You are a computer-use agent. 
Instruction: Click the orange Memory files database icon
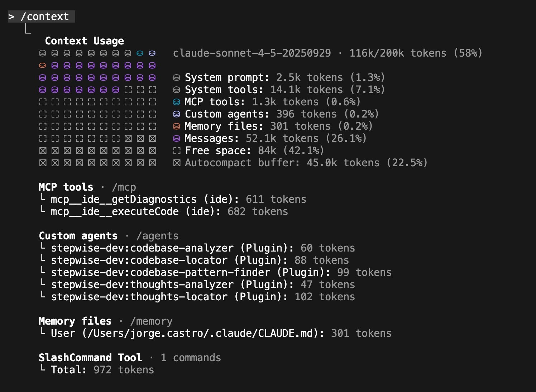point(176,126)
